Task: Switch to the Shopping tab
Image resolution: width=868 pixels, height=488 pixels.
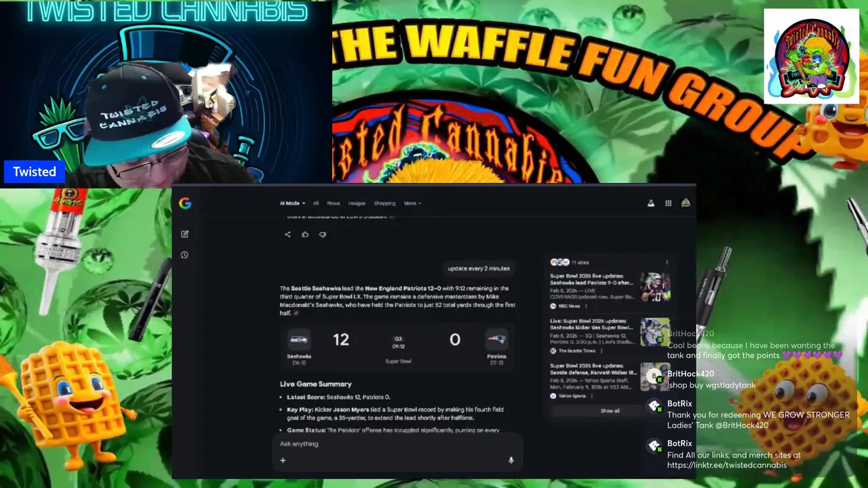Action: pyautogui.click(x=384, y=203)
